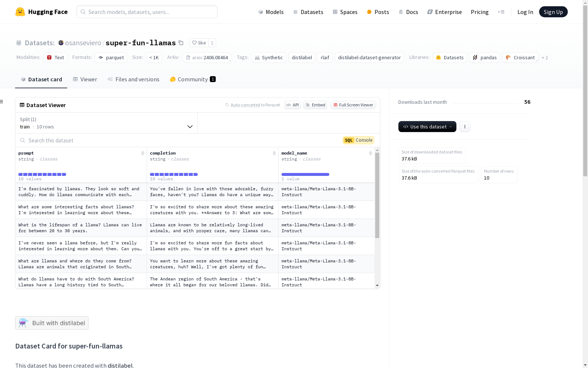
Task: Click the Built with distilabel badge
Action: click(x=52, y=323)
